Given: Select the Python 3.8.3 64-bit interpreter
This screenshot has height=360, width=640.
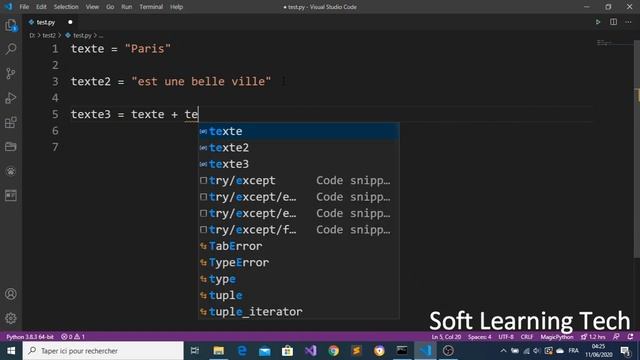Looking at the screenshot, I should tap(30, 337).
